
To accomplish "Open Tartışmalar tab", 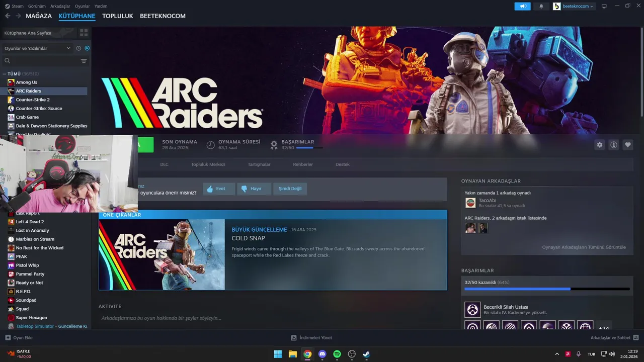I will [x=259, y=164].
